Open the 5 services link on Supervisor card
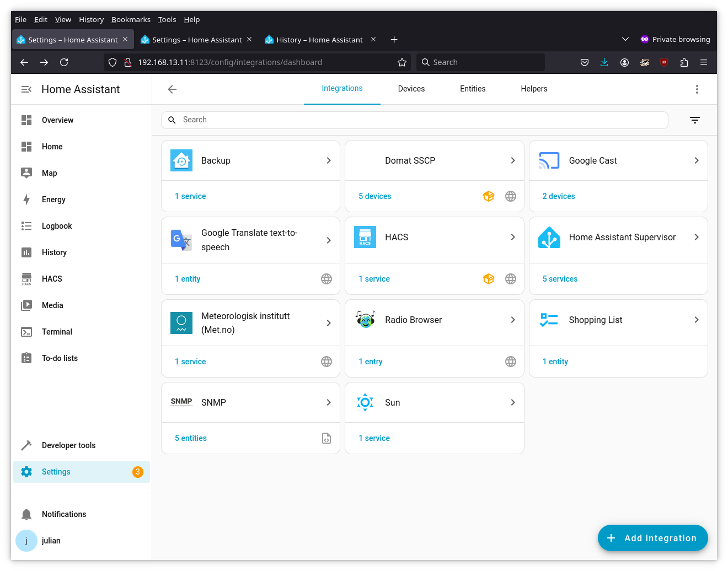This screenshot has height=571, width=728. [560, 279]
